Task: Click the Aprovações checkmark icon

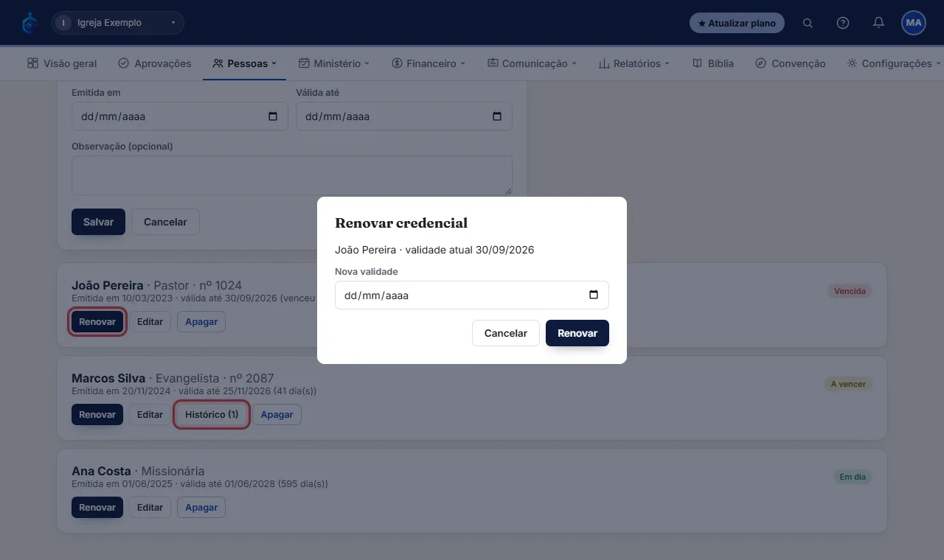Action: 124,63
